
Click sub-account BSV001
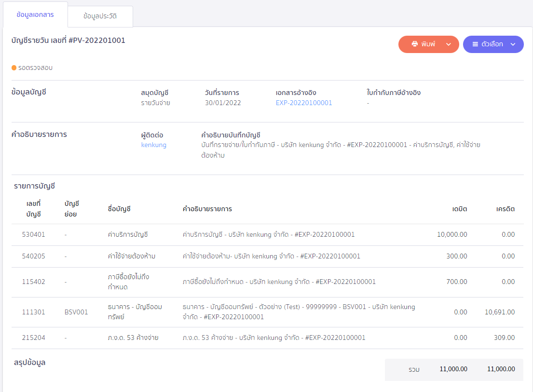76,312
